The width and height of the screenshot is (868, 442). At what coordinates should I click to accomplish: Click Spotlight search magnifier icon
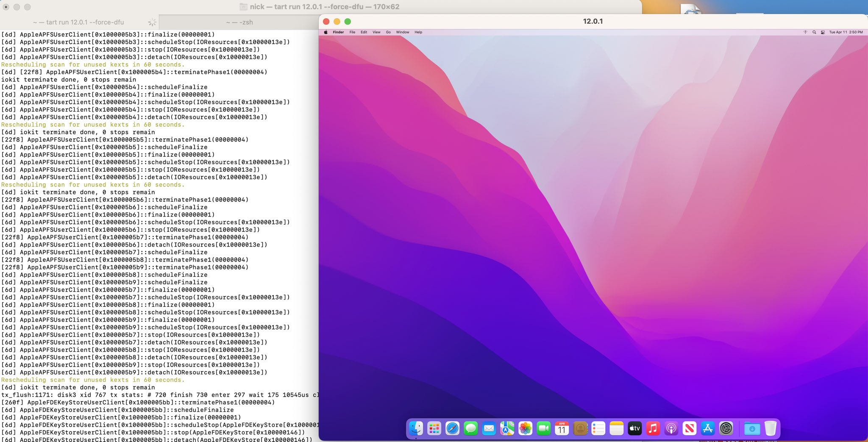pos(814,32)
